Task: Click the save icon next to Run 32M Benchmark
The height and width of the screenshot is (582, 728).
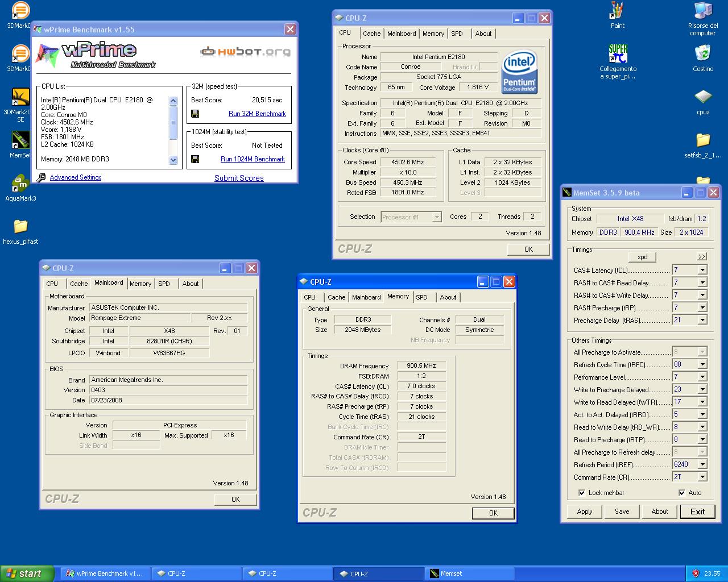Action: 195,114
